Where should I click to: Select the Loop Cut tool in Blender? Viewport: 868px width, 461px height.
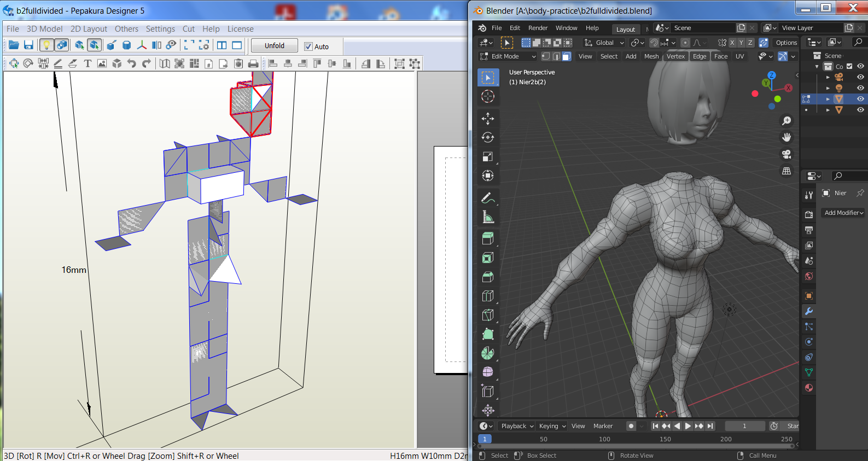pos(488,296)
